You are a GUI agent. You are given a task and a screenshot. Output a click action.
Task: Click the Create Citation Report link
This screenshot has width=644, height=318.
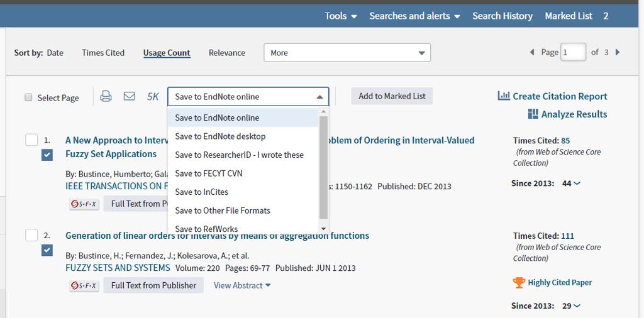(x=560, y=96)
